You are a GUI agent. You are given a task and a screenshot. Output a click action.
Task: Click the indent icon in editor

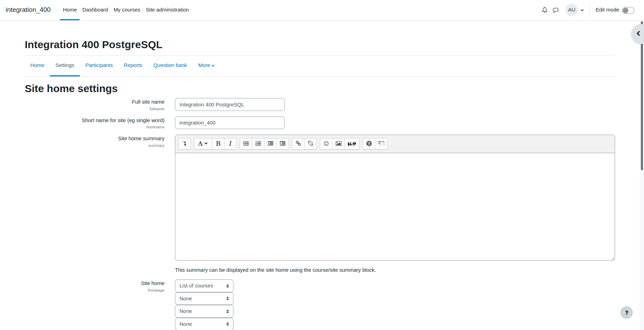point(283,144)
